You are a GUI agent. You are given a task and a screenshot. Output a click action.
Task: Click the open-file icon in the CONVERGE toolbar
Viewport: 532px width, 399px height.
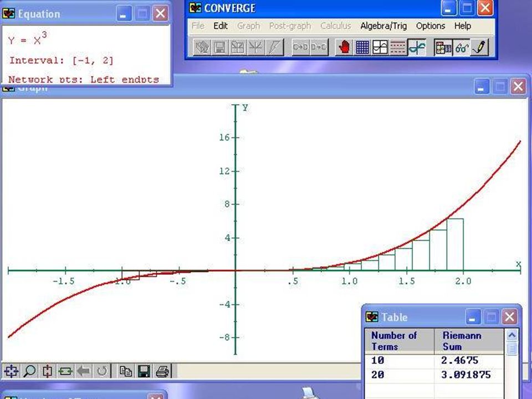click(202, 48)
